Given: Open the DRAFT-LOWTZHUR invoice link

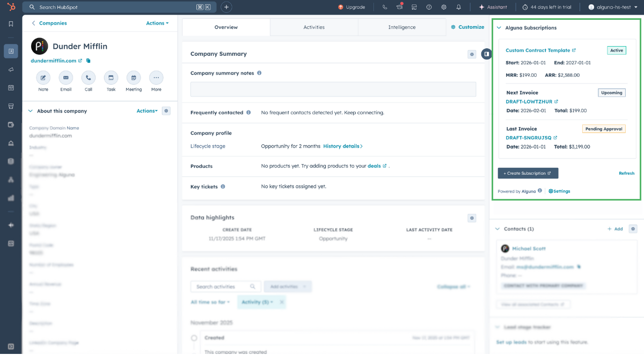Looking at the screenshot, I should [x=529, y=101].
